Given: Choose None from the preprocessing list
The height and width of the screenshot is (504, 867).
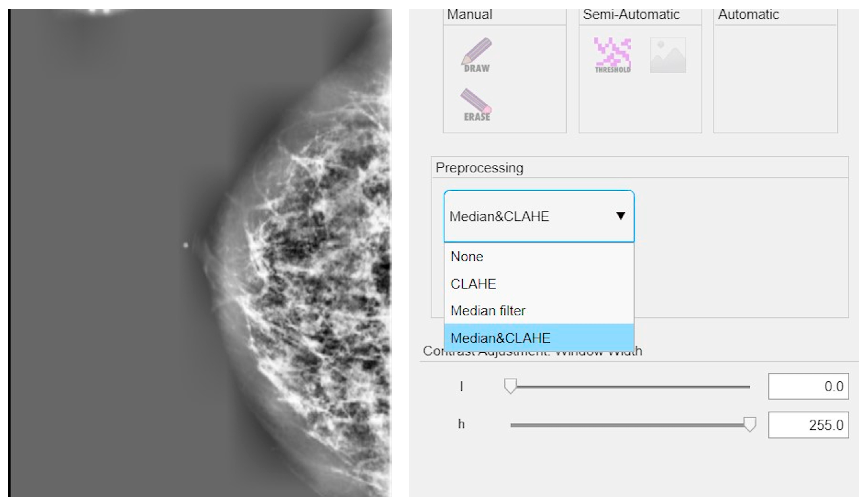Looking at the screenshot, I should [x=467, y=257].
